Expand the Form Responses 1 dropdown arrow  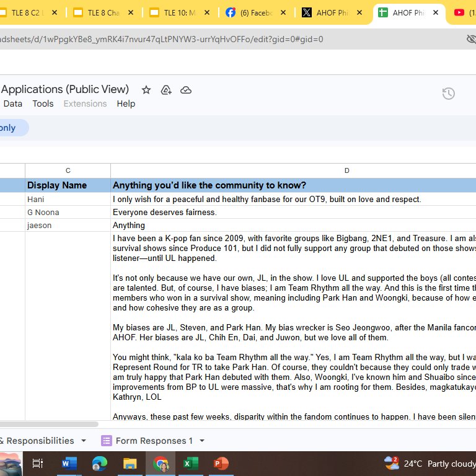pos(202,441)
